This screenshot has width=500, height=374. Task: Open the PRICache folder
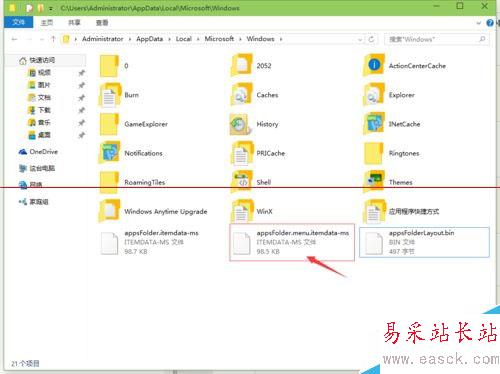tap(258, 153)
